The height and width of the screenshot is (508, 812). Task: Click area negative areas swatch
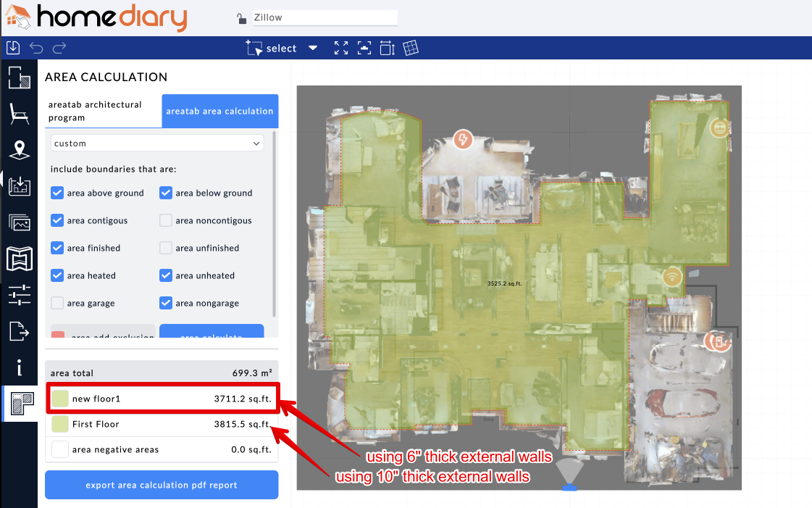60,449
